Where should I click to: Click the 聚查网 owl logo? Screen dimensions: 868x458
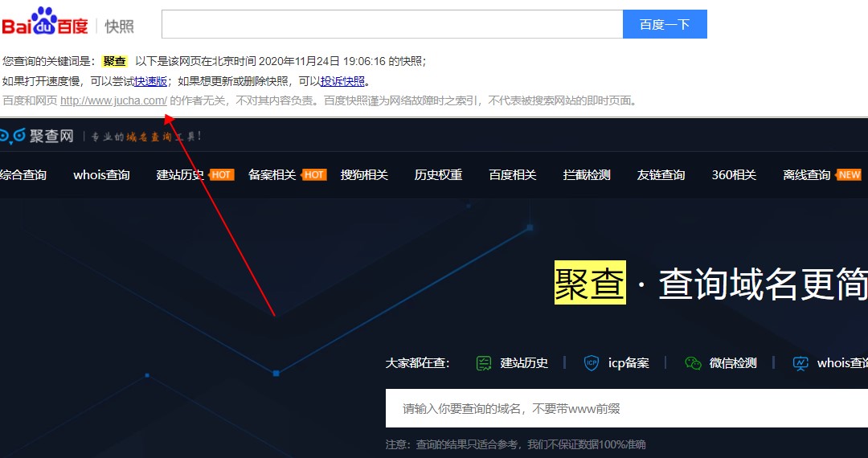coord(12,135)
